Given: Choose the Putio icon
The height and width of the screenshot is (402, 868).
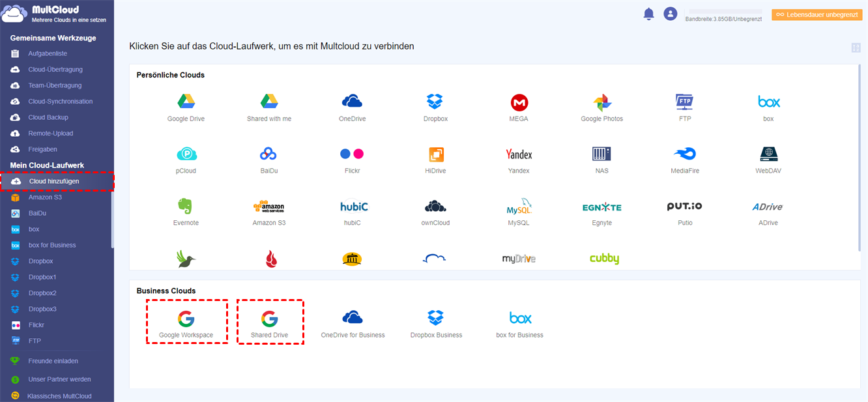Looking at the screenshot, I should tap(684, 206).
